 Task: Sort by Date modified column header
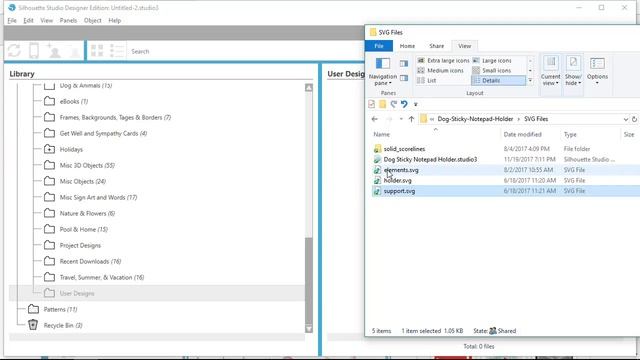(x=522, y=134)
